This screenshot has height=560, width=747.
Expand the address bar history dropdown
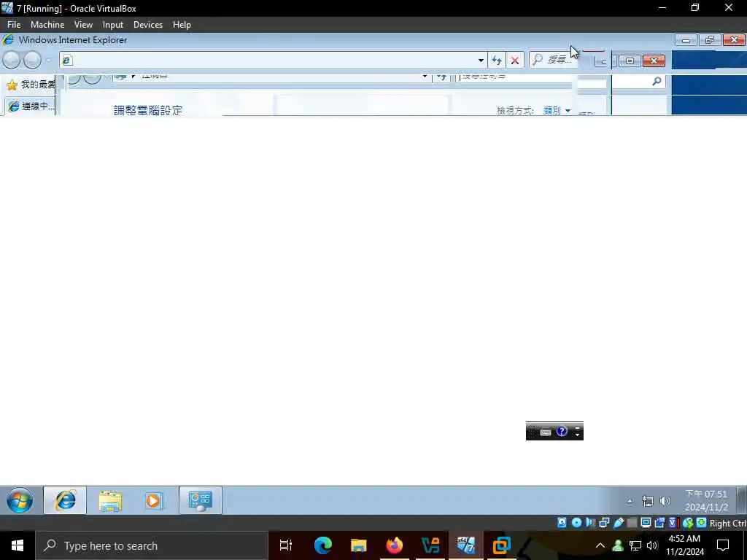[481, 60]
